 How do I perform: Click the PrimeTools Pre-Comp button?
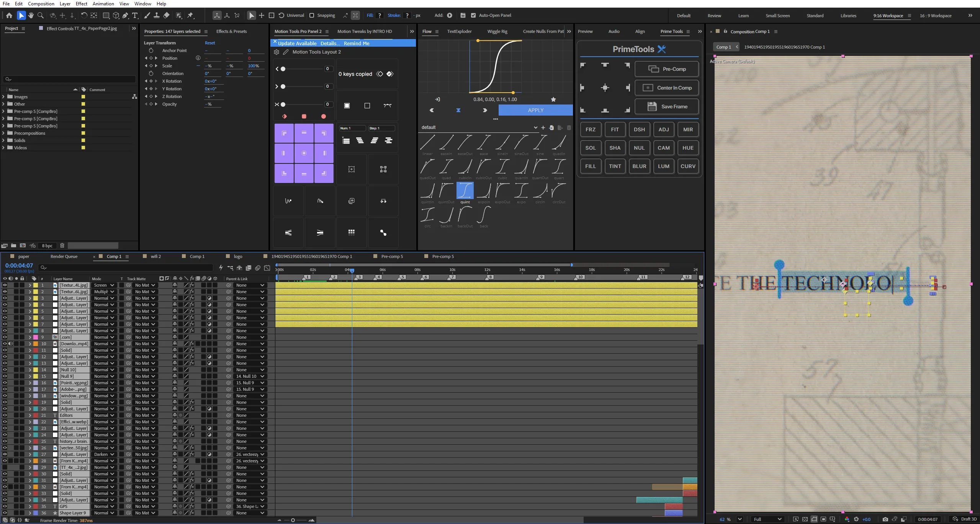pos(667,69)
